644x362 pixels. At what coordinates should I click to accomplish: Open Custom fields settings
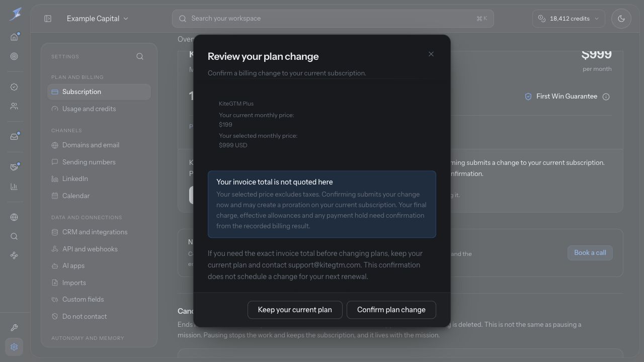[x=99, y=299]
